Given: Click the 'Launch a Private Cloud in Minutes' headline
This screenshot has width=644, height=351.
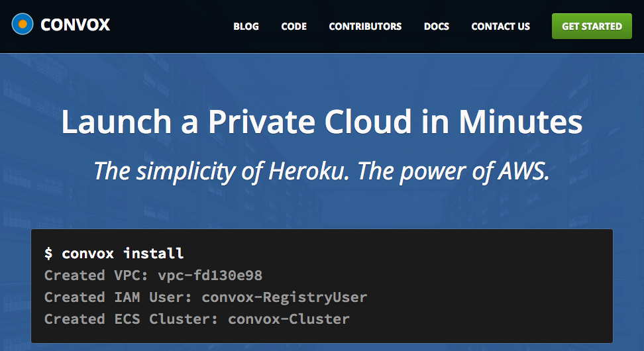Looking at the screenshot, I should coord(322,122).
